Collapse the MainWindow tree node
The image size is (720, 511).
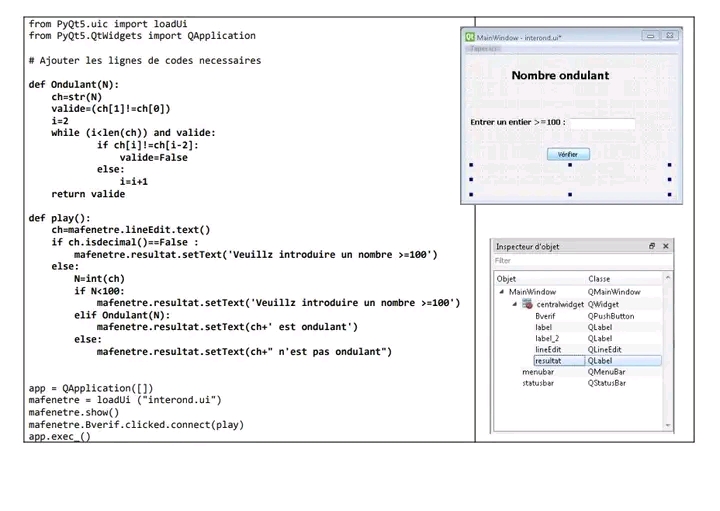(502, 292)
